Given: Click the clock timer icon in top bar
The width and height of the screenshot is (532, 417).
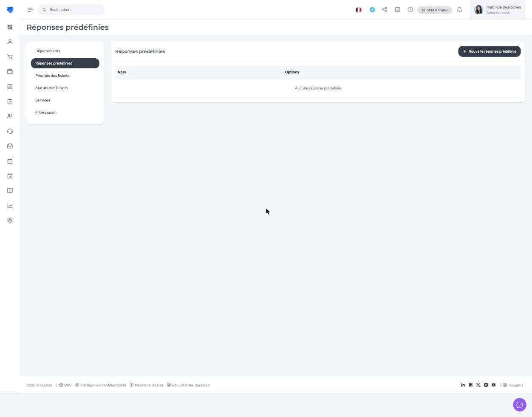Looking at the screenshot, I should [x=410, y=10].
